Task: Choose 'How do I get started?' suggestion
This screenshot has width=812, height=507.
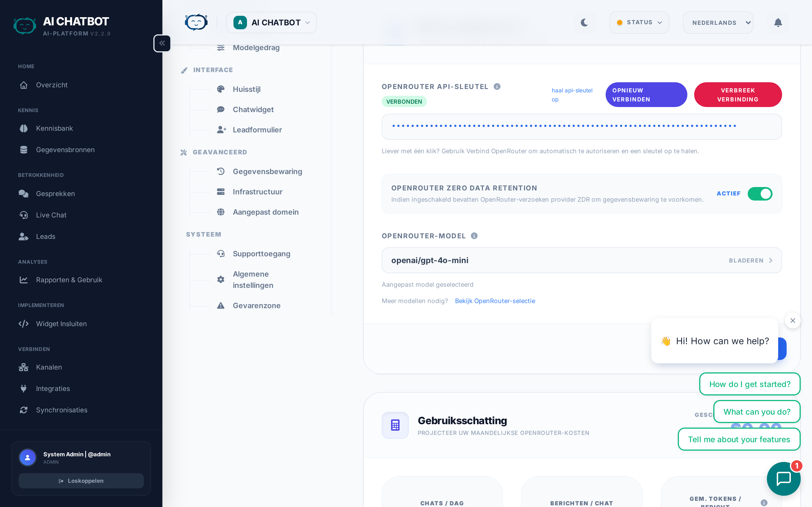Action: pos(750,384)
